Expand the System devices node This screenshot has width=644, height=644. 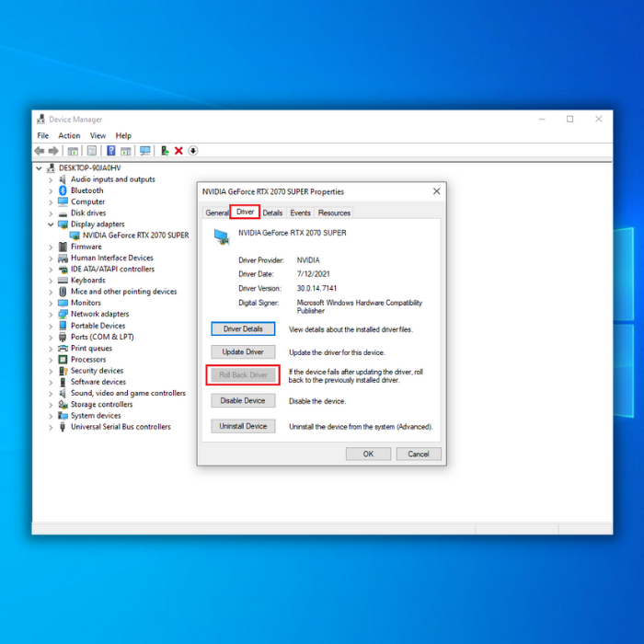pyautogui.click(x=51, y=416)
